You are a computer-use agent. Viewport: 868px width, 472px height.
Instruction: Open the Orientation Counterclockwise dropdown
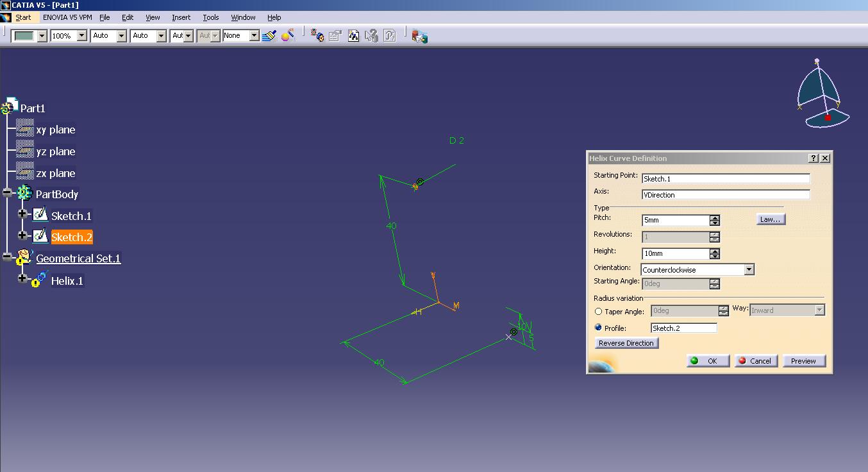point(749,270)
